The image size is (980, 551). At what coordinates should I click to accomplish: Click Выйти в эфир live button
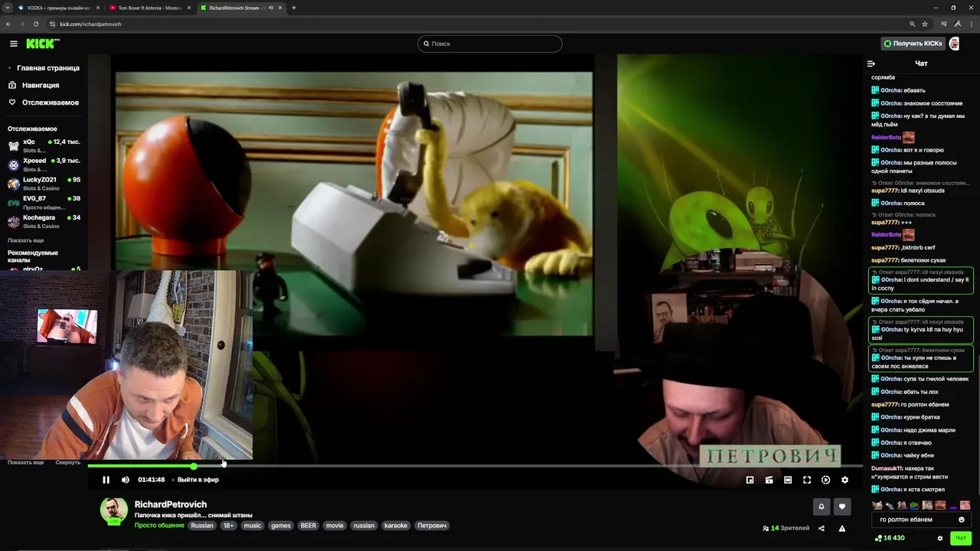click(197, 480)
